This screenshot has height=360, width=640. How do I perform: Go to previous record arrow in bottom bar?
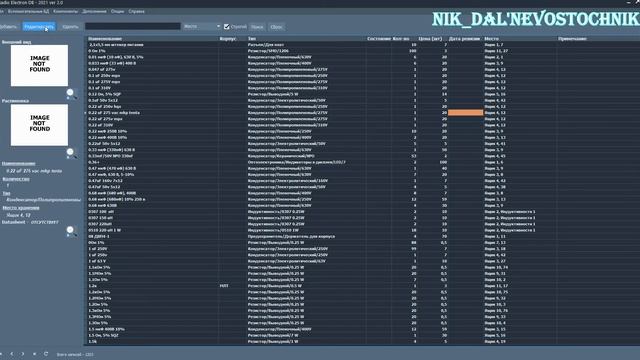12,354
